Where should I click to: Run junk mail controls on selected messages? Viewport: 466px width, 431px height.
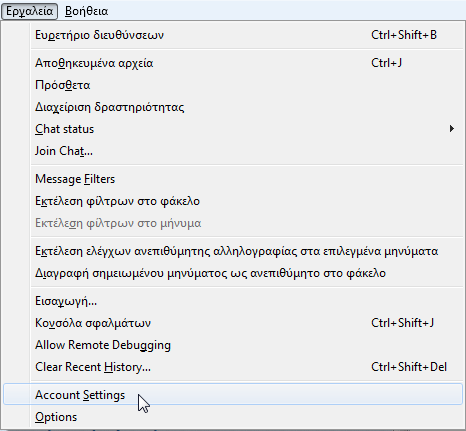pos(233,251)
